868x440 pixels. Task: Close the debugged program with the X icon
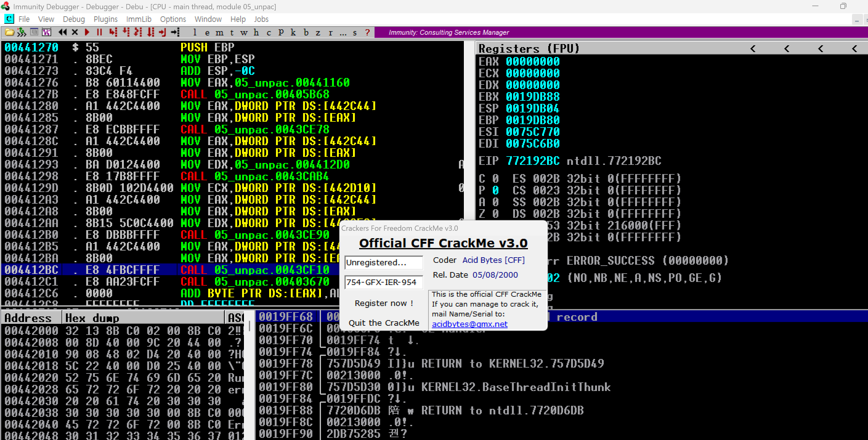pyautogui.click(x=75, y=32)
